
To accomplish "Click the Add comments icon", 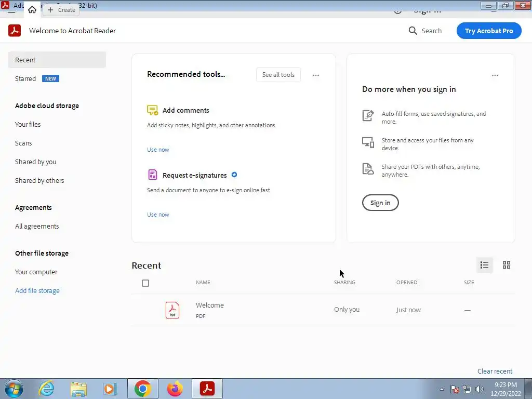I will click(152, 110).
